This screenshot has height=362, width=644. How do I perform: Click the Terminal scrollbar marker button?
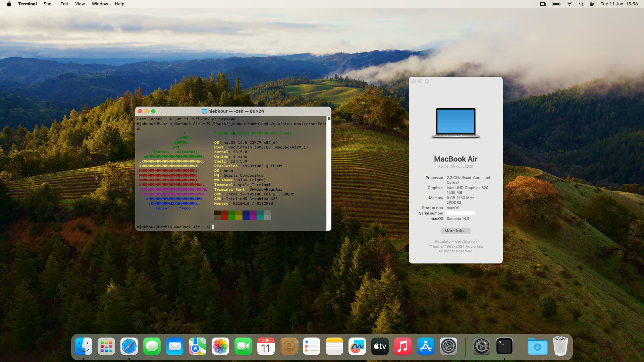coord(329,119)
